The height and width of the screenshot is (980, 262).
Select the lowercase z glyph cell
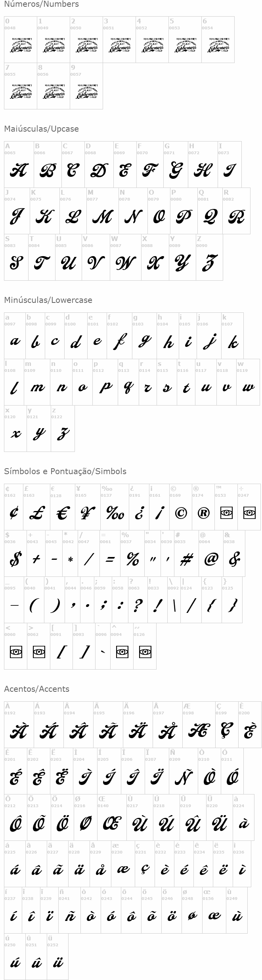pos(63,429)
